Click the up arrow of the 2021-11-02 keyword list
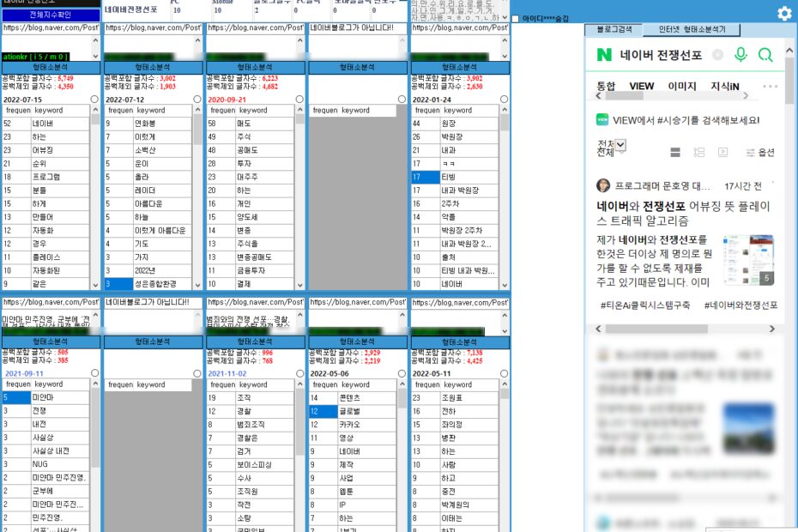The height and width of the screenshot is (532, 798). pos(299,384)
